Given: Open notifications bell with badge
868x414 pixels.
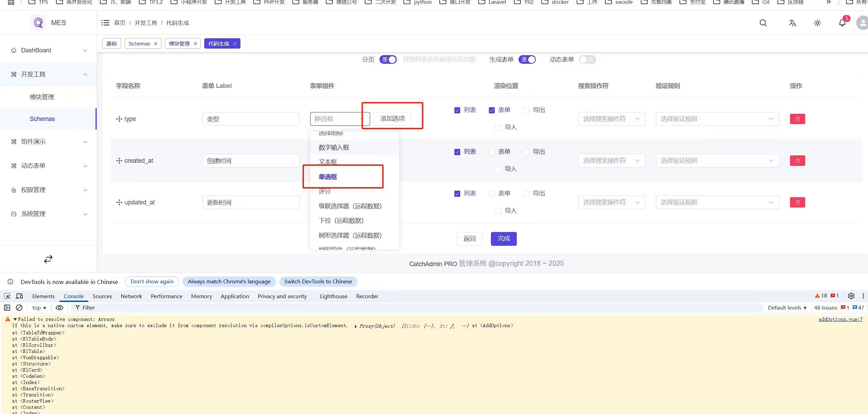Looking at the screenshot, I should tap(842, 22).
